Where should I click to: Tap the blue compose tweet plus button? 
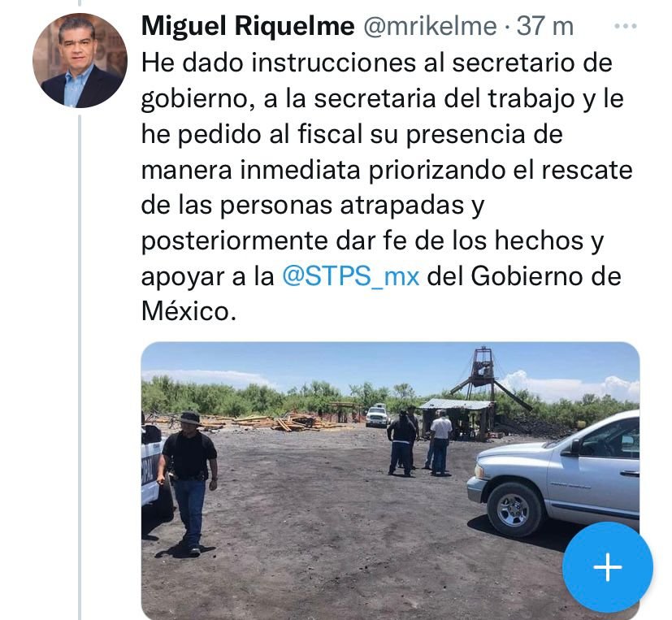(608, 567)
